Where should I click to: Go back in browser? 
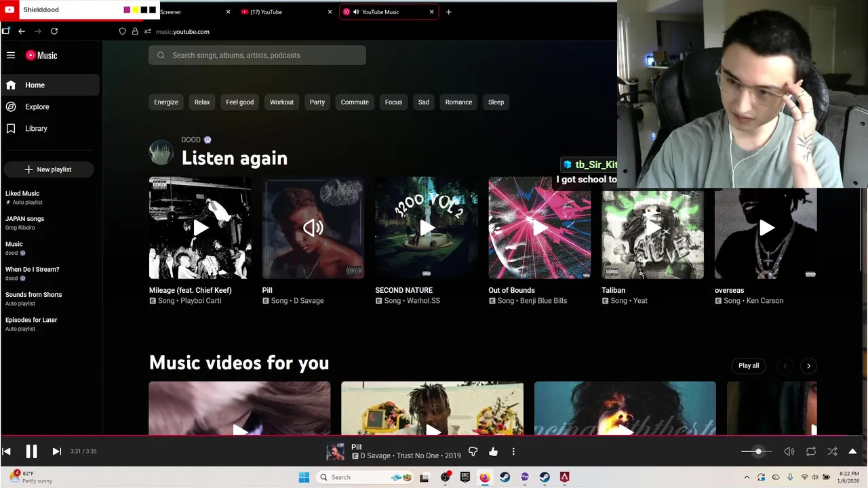22,31
